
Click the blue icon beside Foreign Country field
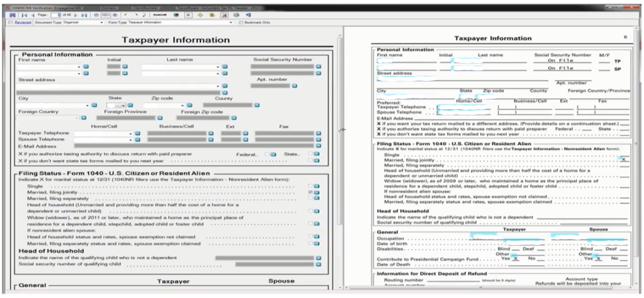pos(84,118)
